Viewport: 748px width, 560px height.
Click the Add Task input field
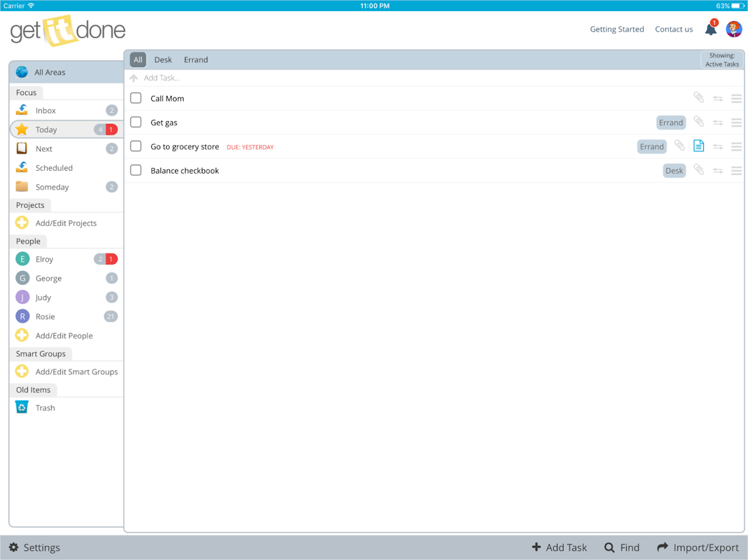pos(434,78)
